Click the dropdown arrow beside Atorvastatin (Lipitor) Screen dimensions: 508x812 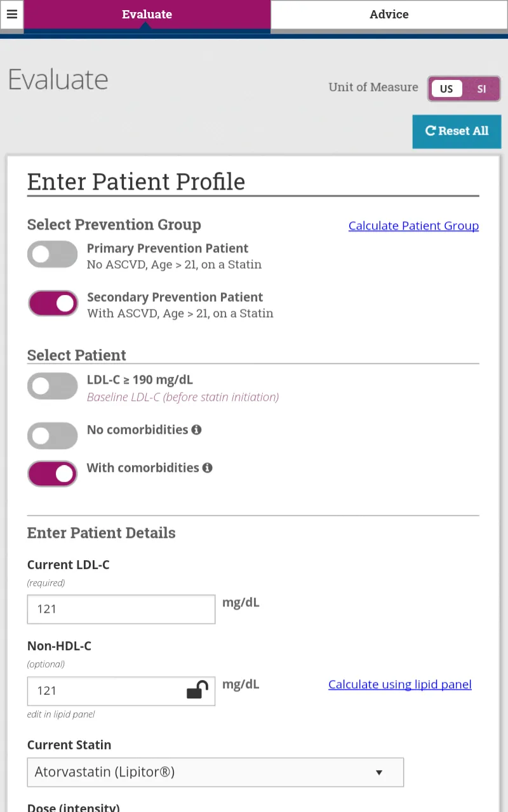click(379, 772)
